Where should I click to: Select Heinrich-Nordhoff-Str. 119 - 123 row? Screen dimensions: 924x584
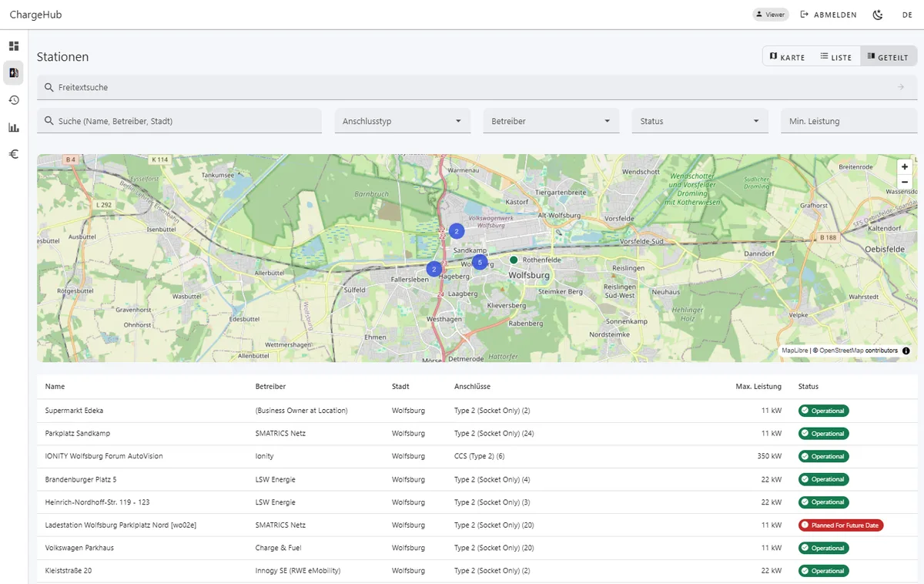tap(477, 502)
